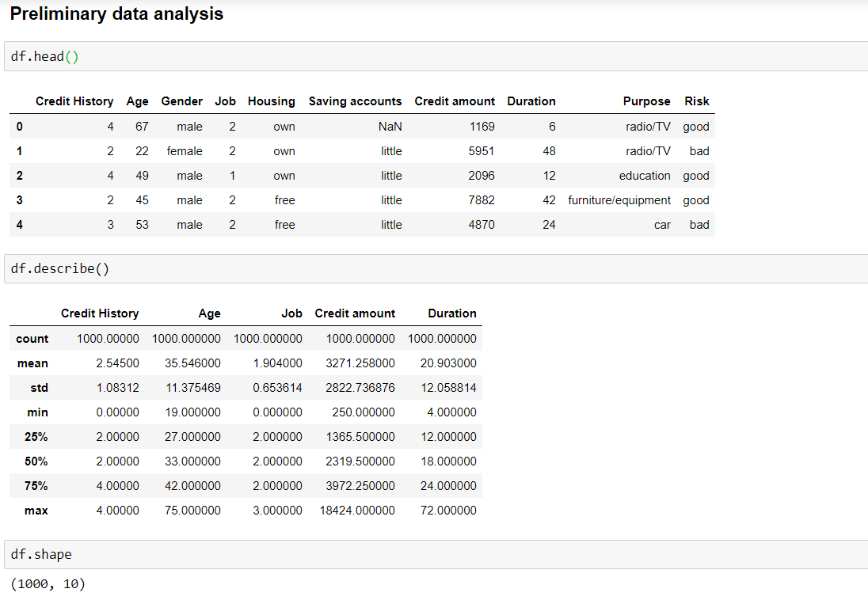Select mean duration 20.903000
The image size is (868, 600).
pos(448,363)
